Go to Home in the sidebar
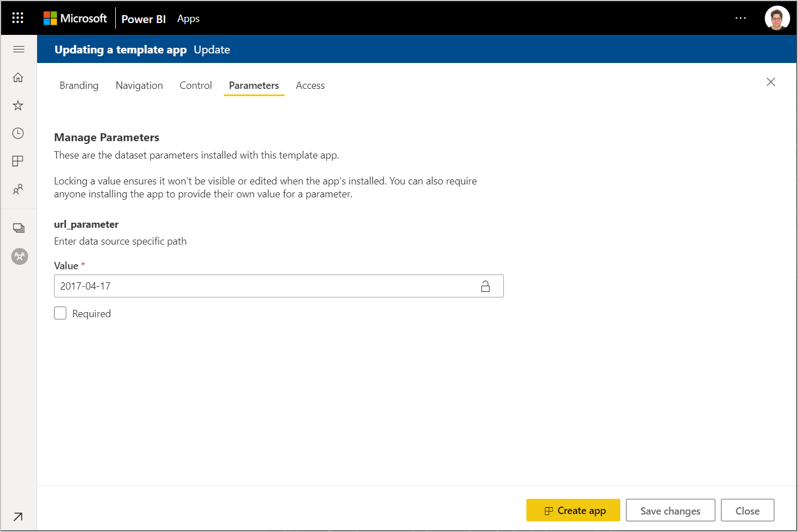This screenshot has height=532, width=798. 19,77
